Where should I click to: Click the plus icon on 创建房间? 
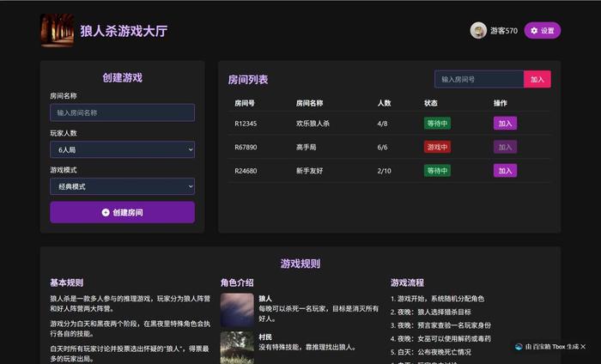[106, 212]
